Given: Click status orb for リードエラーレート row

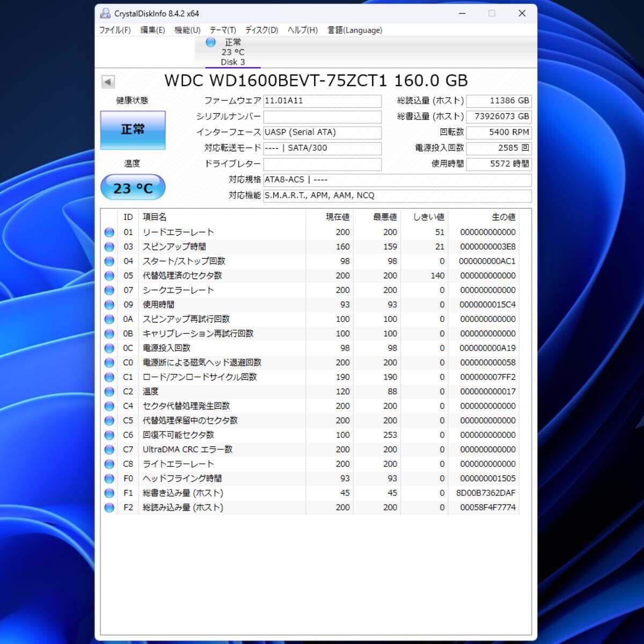Looking at the screenshot, I should [x=109, y=232].
